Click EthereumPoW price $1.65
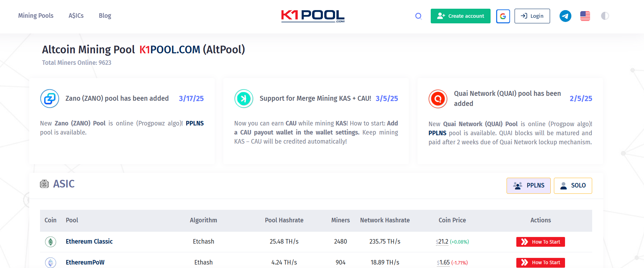Screen dimensions: 644x268 (x=443, y=262)
